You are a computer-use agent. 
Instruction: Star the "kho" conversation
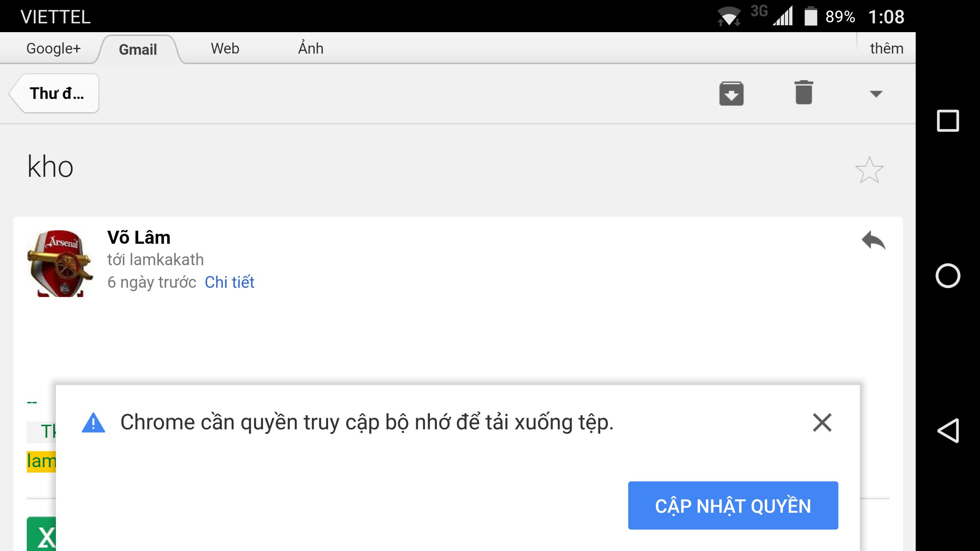pos(869,170)
